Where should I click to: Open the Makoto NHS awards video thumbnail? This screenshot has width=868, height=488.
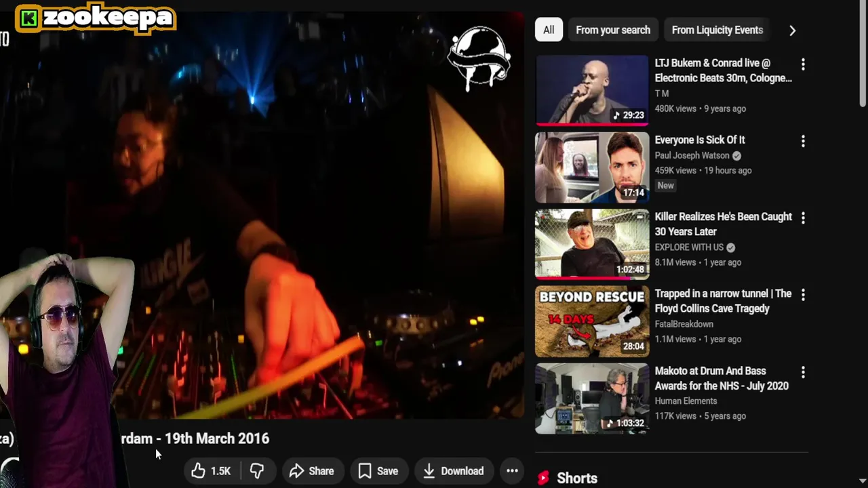pos(592,399)
